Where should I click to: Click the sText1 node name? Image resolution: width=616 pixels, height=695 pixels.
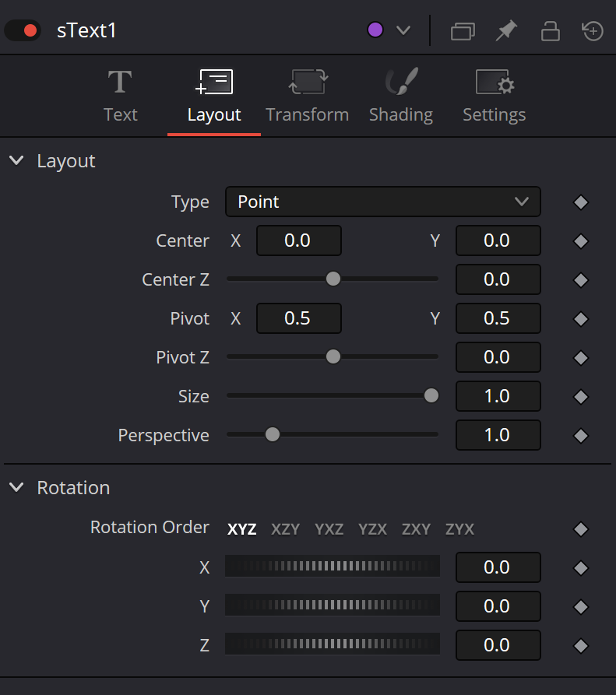pyautogui.click(x=86, y=30)
